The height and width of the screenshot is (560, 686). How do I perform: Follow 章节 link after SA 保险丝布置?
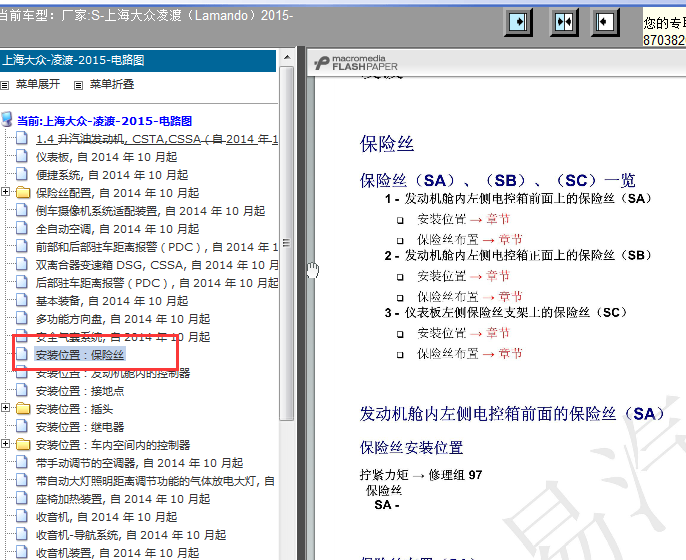(x=510, y=239)
